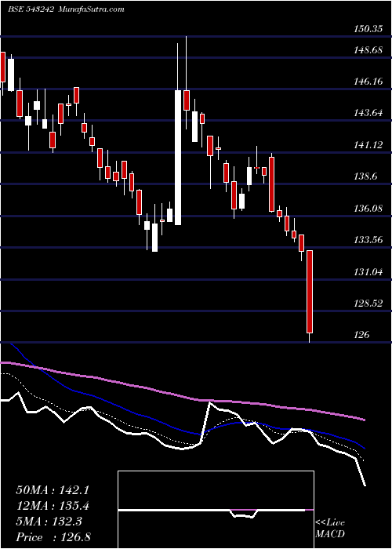392x549 pixels.
Task: Click the BSE 543242 chart title
Action: click(x=31, y=9)
